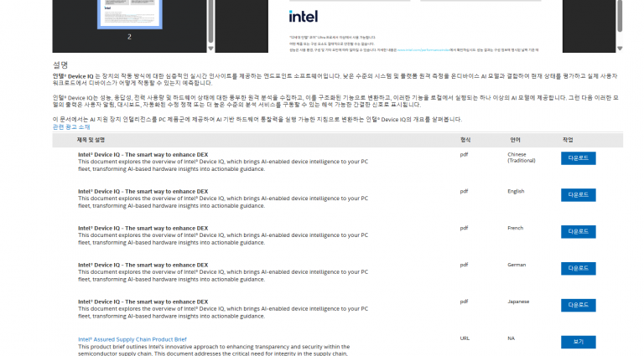
Task: Click the 작업 column header
Action: point(568,140)
